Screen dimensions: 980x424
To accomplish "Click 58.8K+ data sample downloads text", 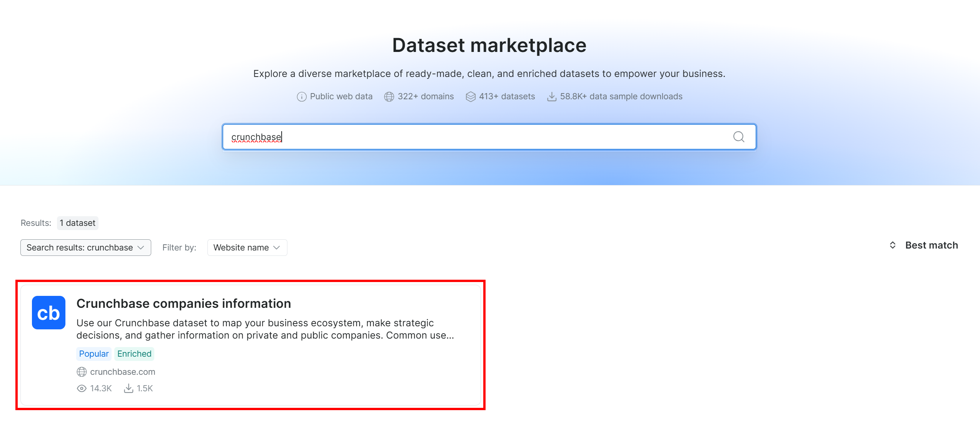I will pos(621,97).
